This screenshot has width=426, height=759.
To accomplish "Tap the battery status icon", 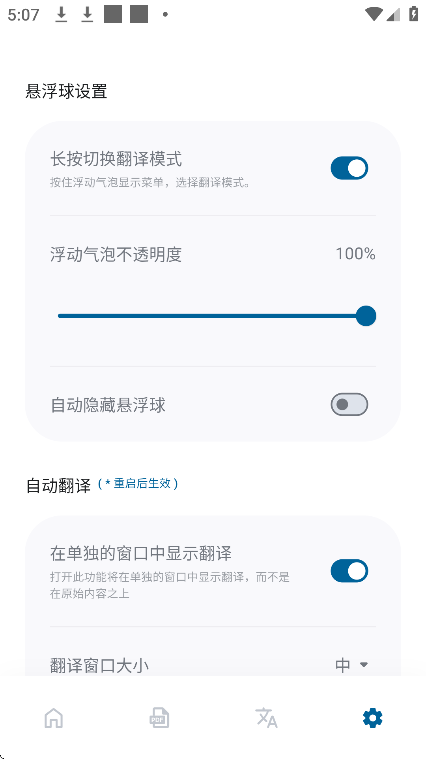I will 413,15.
